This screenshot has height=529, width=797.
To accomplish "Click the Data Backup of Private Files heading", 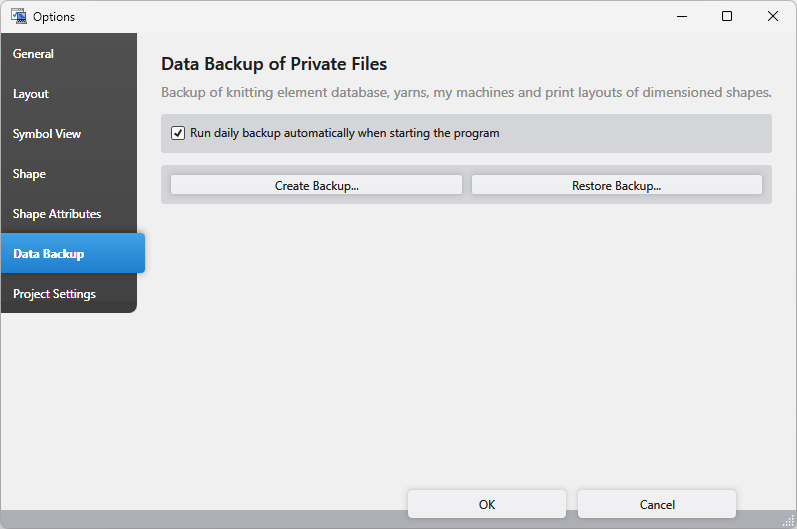I will [274, 64].
